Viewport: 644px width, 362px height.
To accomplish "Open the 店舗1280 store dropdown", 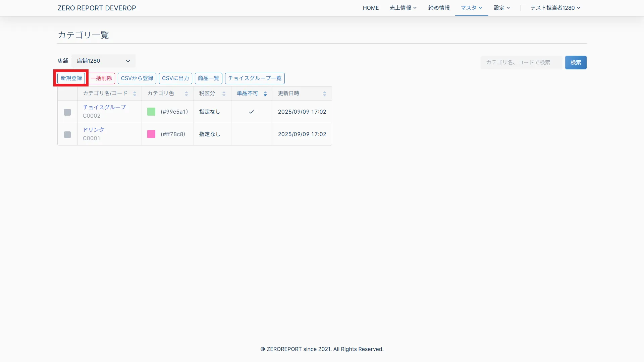I will coord(103,61).
